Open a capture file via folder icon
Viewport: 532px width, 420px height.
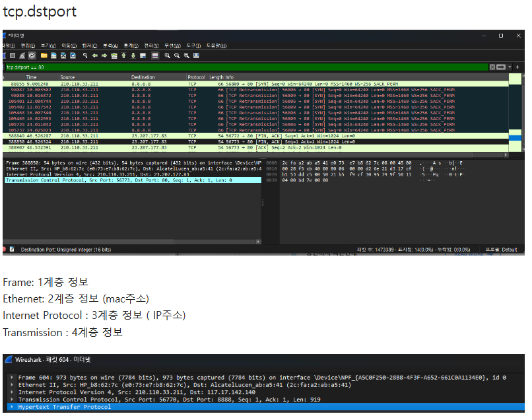click(44, 55)
